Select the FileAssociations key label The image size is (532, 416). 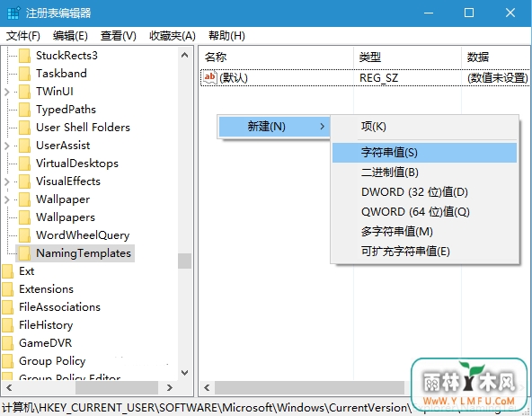(59, 307)
